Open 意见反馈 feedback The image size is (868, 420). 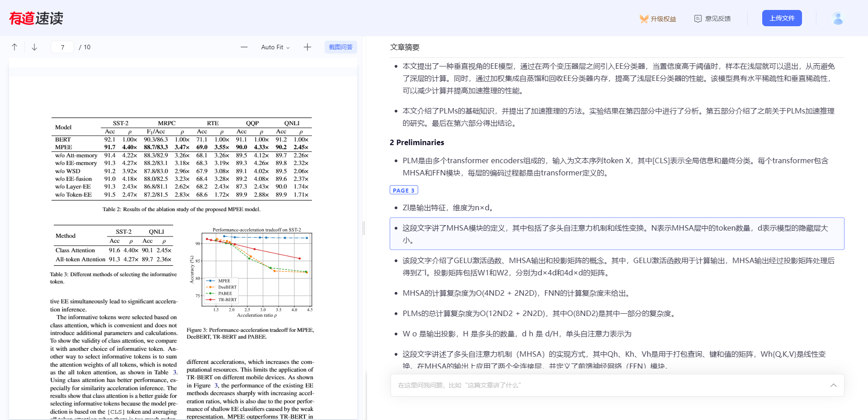(712, 19)
